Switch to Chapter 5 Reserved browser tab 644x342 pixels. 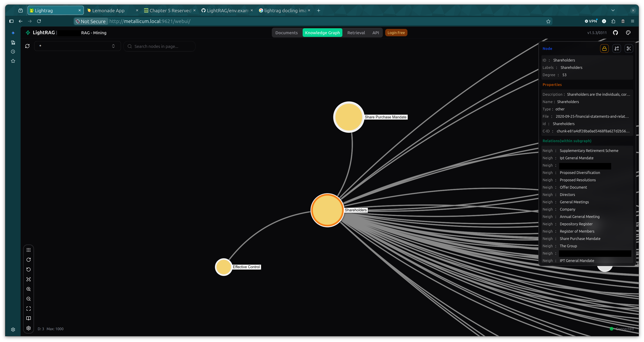(x=170, y=10)
